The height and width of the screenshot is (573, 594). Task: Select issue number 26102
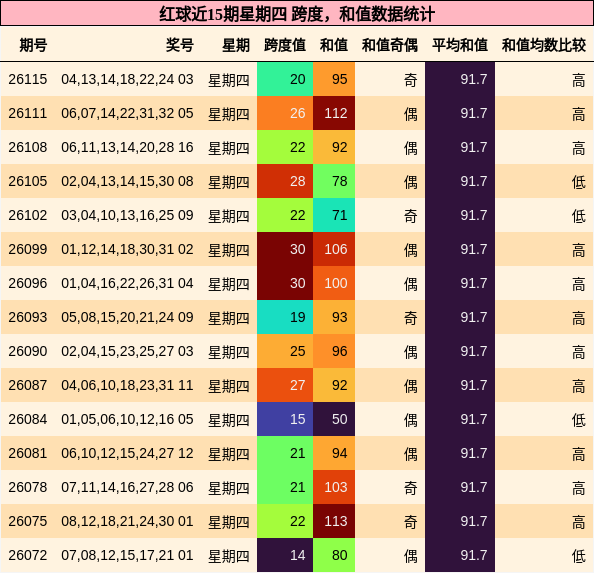tap(28, 215)
